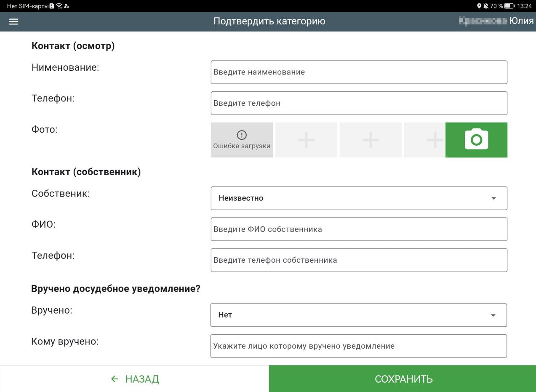Viewport: 536px width, 392px height.
Task: Focus the 'Введите наименование' input field
Action: pyautogui.click(x=359, y=72)
